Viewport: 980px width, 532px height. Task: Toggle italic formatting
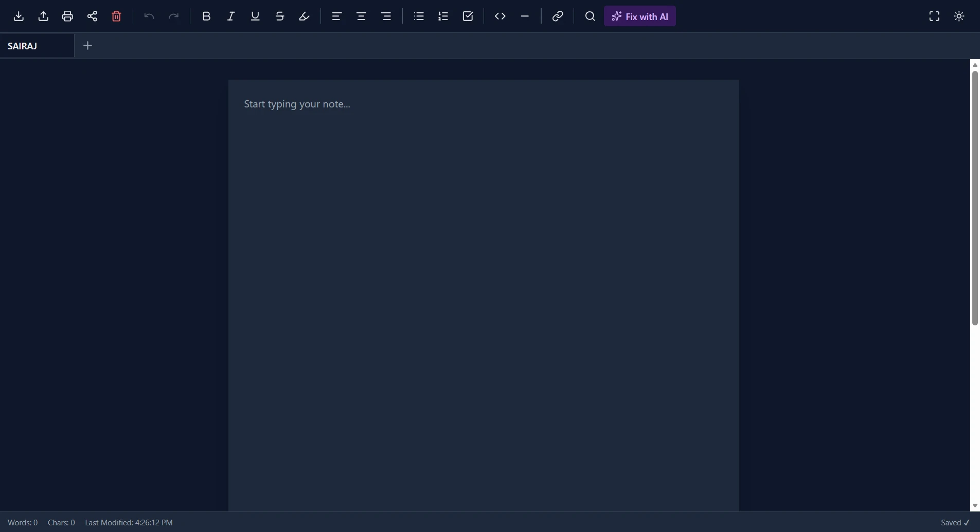(x=230, y=16)
